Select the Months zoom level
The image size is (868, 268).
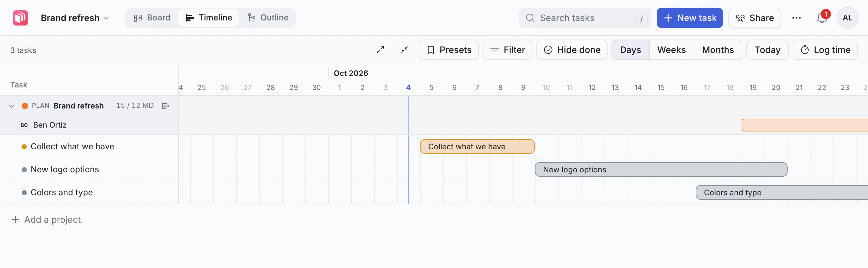coord(718,50)
